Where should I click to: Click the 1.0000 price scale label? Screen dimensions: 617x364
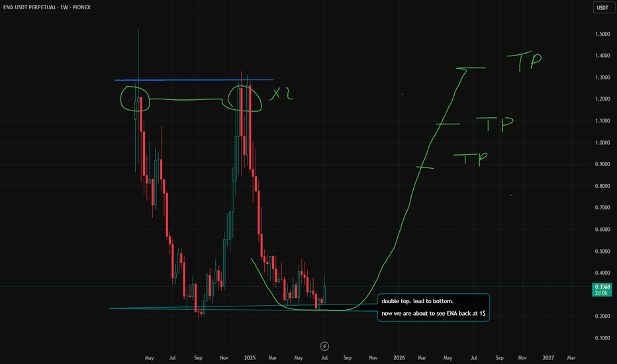tap(602, 142)
